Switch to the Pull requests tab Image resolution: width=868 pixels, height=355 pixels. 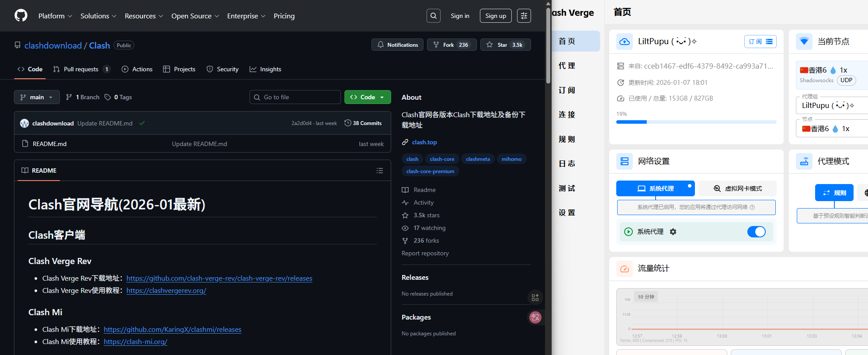81,69
